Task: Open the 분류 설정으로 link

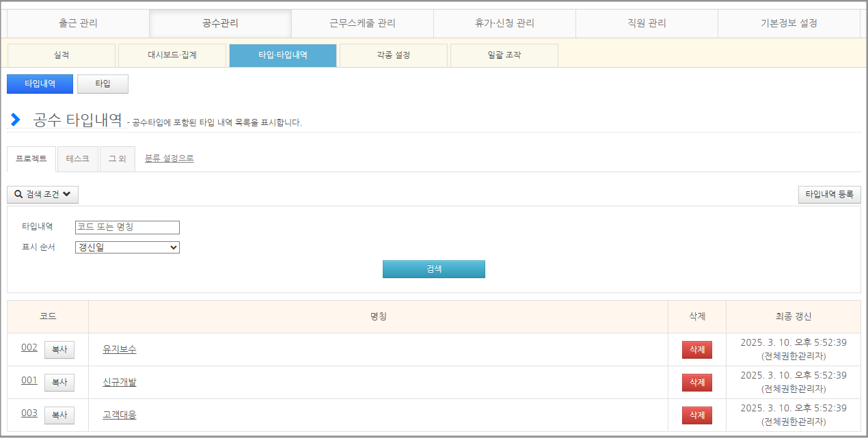Action: pos(169,159)
